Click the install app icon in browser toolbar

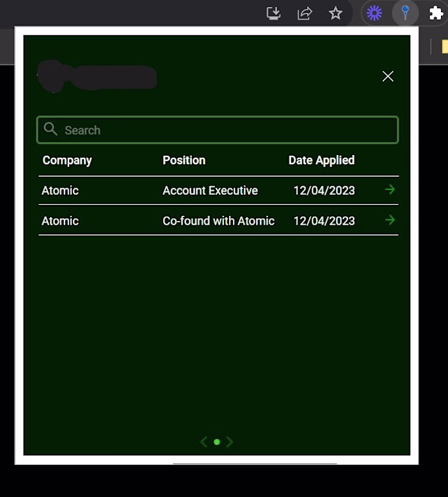pyautogui.click(x=273, y=13)
